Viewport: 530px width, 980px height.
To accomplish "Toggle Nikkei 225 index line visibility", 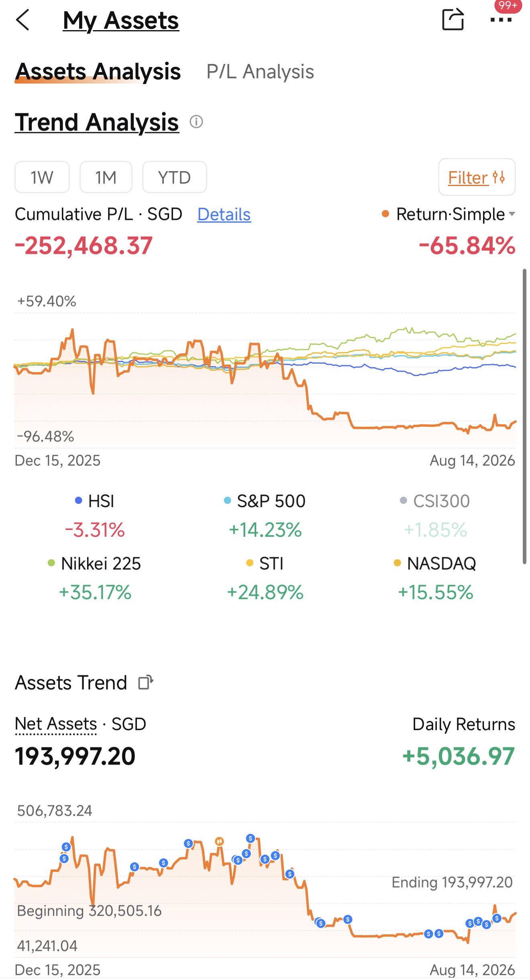I will 94,563.
